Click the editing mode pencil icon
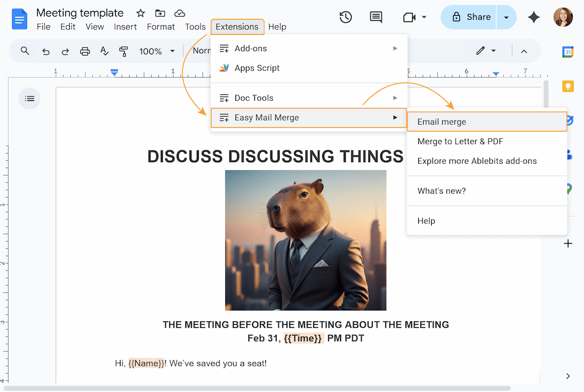The height and width of the screenshot is (392, 584). pos(481,51)
